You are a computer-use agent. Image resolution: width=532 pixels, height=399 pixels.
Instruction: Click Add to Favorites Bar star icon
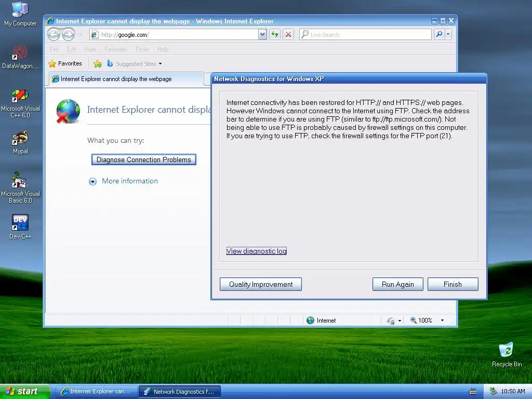(x=97, y=63)
